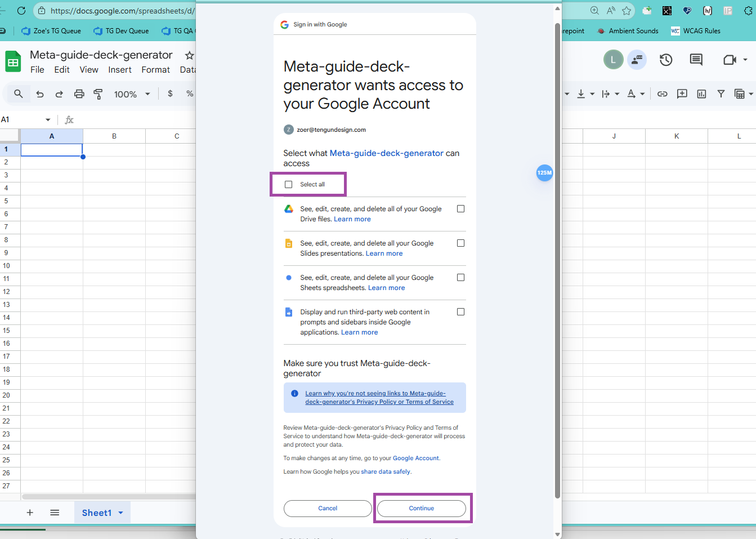Click the dialog's vertical scrollbar
756x539 pixels.
pos(557,259)
